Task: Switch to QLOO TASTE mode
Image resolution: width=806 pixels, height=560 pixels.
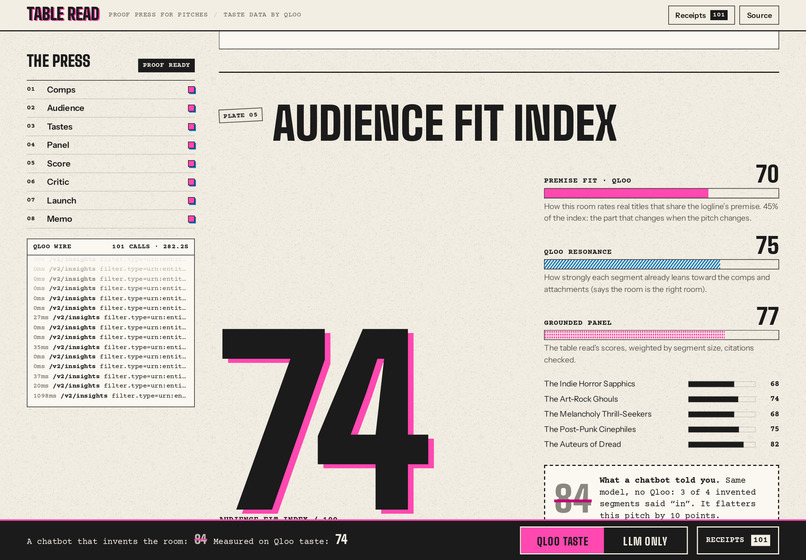Action: (x=562, y=541)
